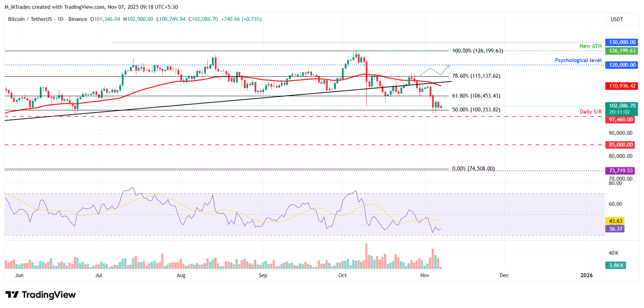Click the Nov marker on the time axis

425,275
